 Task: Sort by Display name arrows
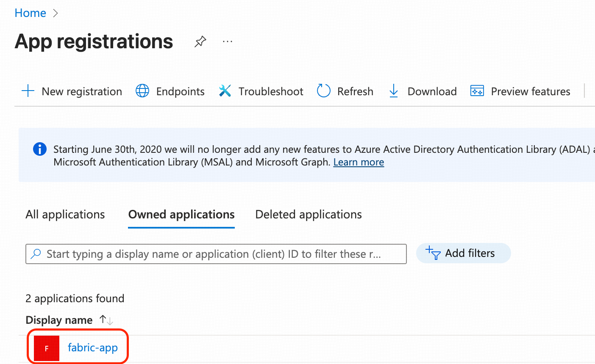(106, 320)
